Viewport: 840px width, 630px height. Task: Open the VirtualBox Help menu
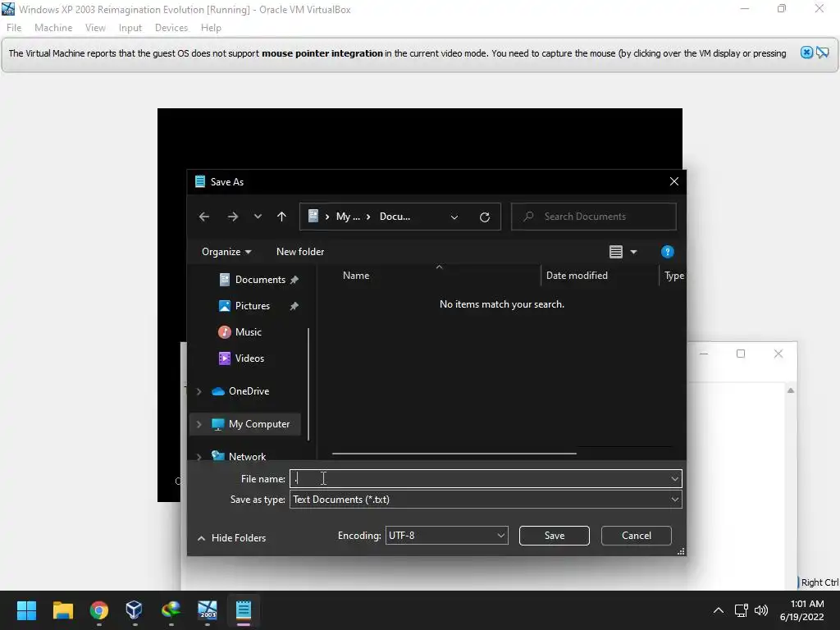coord(211,27)
